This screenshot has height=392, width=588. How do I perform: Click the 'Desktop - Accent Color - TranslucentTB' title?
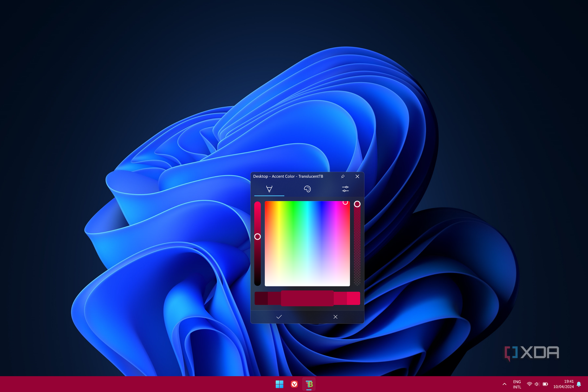click(288, 176)
